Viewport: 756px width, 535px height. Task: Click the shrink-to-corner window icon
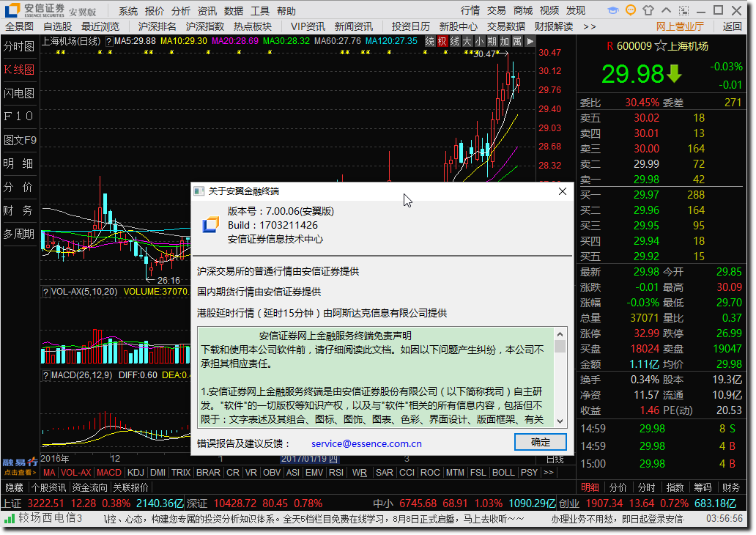point(683,10)
